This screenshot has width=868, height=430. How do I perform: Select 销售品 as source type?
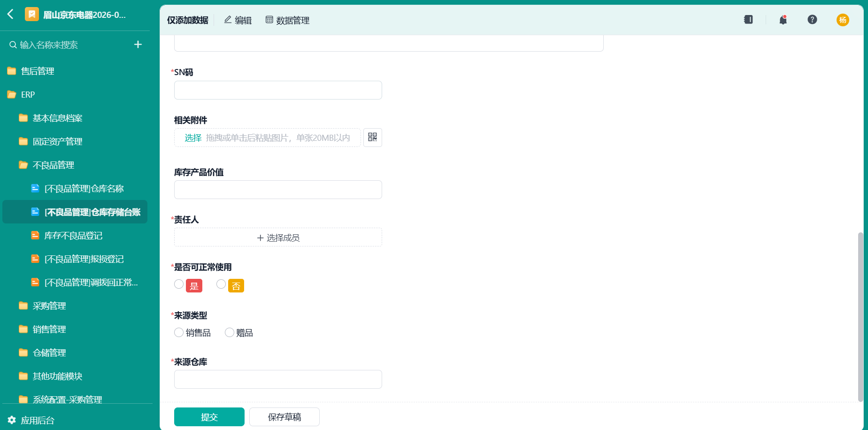click(x=179, y=332)
